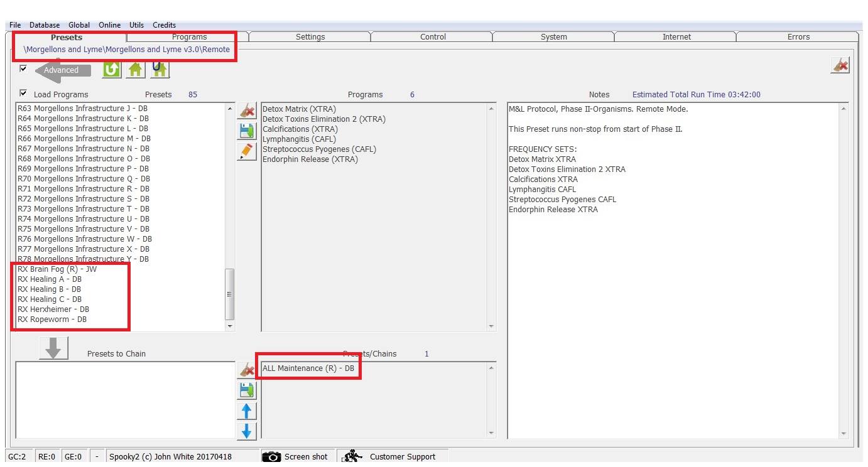Screen dimensions: 868x467
Task: Click the presets list scrollbar thumb
Action: [229, 294]
